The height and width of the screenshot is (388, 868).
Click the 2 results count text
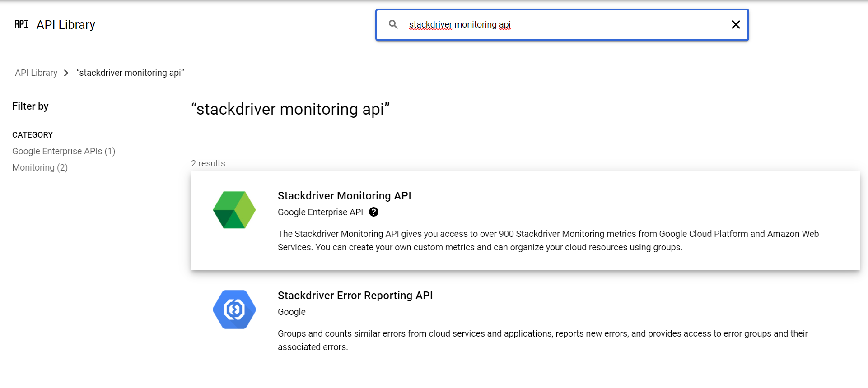(208, 163)
